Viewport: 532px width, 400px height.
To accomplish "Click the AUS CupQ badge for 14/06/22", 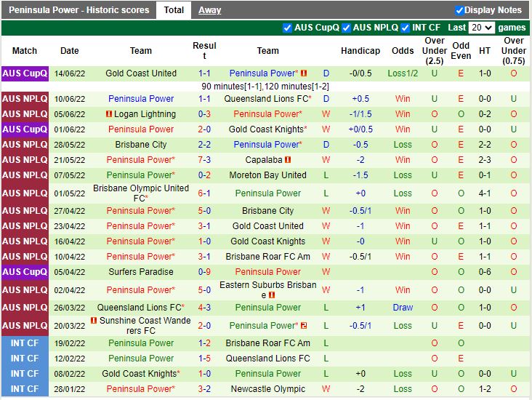I will click(25, 73).
